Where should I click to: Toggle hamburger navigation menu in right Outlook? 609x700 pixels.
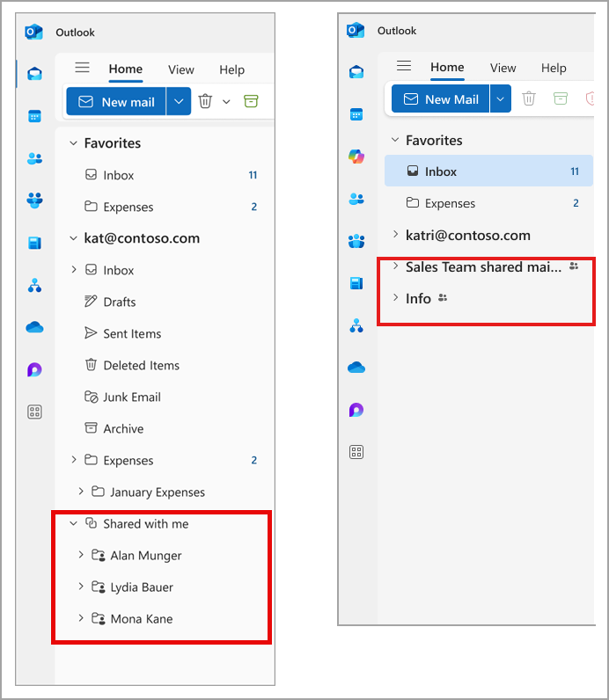click(x=404, y=66)
